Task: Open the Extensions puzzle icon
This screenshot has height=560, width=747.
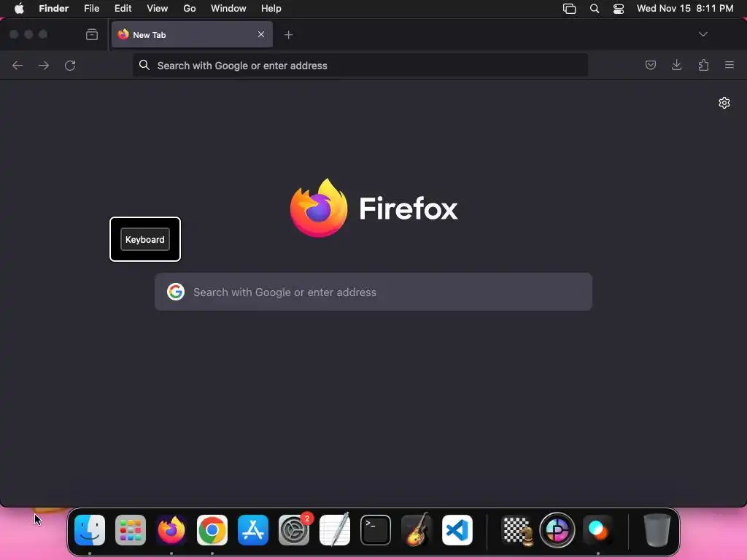Action: pyautogui.click(x=703, y=65)
